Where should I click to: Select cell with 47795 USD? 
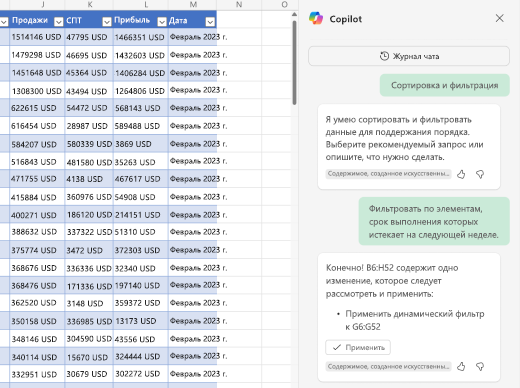click(89, 37)
